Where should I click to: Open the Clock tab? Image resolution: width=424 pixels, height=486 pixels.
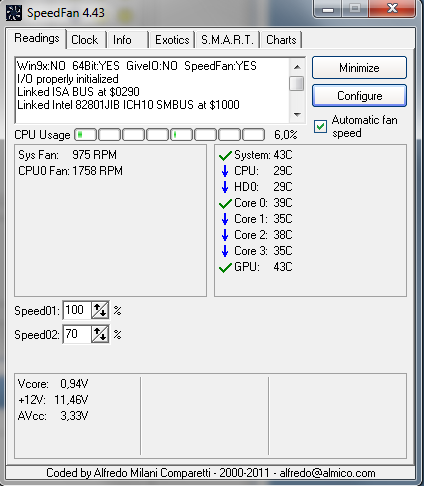85,40
